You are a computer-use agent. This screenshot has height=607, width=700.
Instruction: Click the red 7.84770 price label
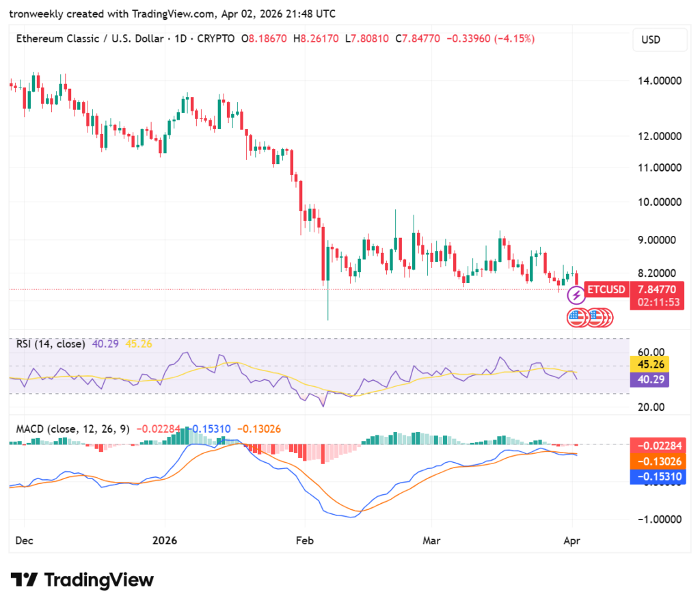[x=657, y=289]
